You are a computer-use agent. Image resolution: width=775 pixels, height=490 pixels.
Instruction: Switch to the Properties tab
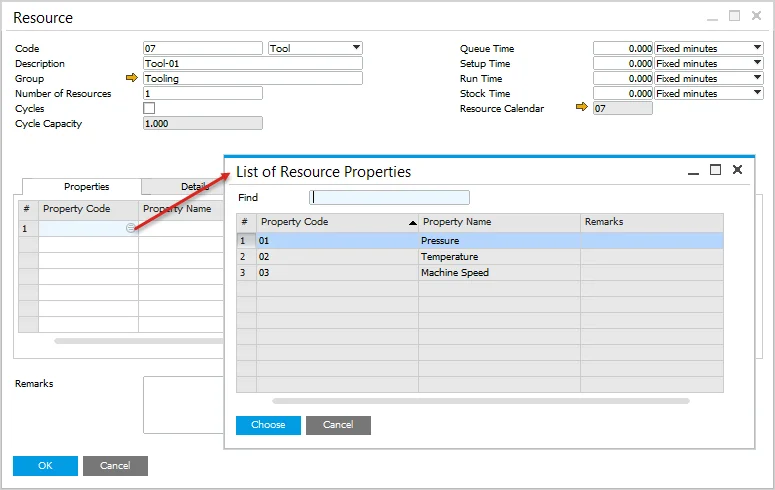(82, 186)
